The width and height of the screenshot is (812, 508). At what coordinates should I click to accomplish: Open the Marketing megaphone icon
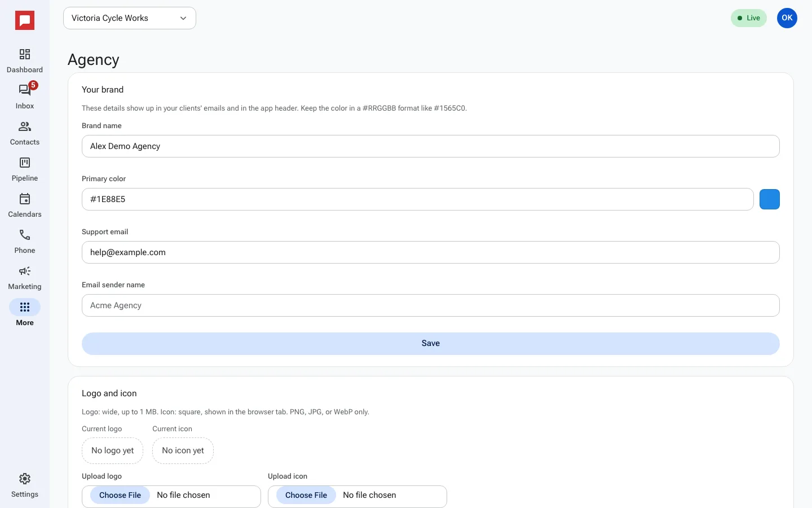click(x=25, y=271)
